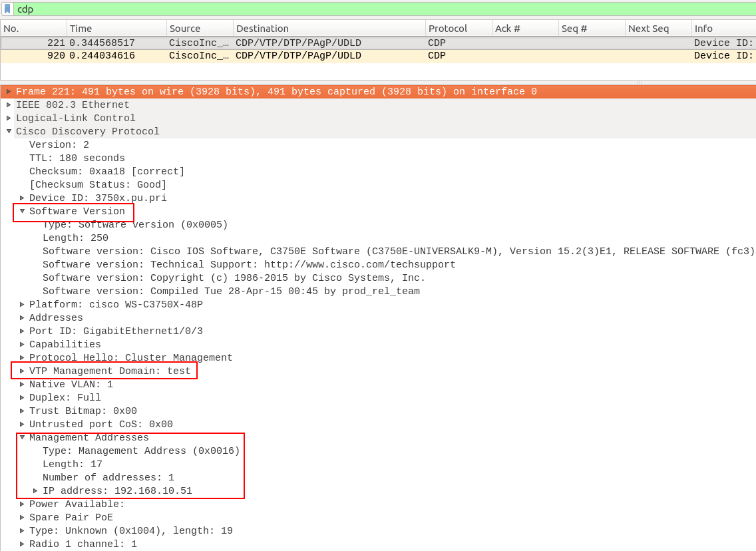Image resolution: width=756 pixels, height=551 pixels.
Task: Sort the packet list by the Source column
Action: pos(200,29)
